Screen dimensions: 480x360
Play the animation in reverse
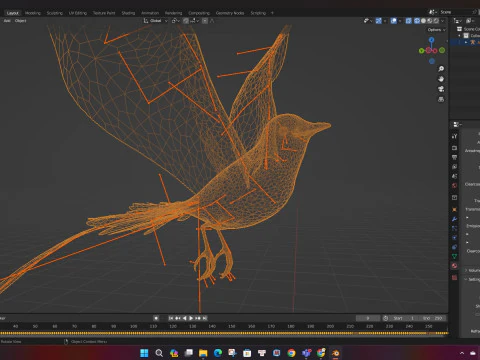pos(185,318)
